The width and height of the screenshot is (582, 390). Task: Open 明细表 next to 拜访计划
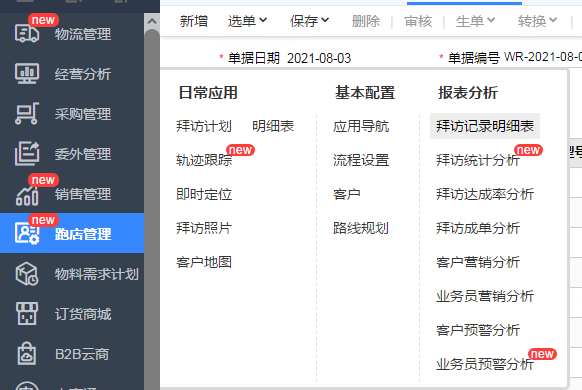[x=273, y=126]
